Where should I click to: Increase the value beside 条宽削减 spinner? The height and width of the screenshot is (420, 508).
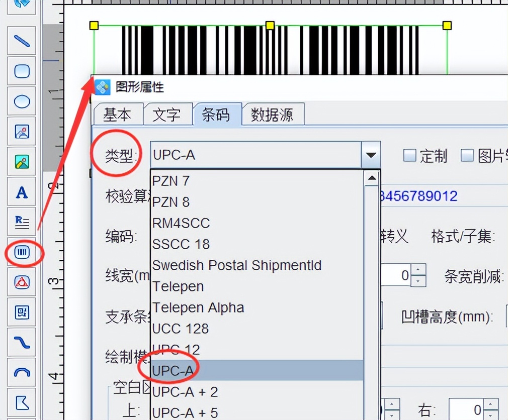(x=418, y=270)
